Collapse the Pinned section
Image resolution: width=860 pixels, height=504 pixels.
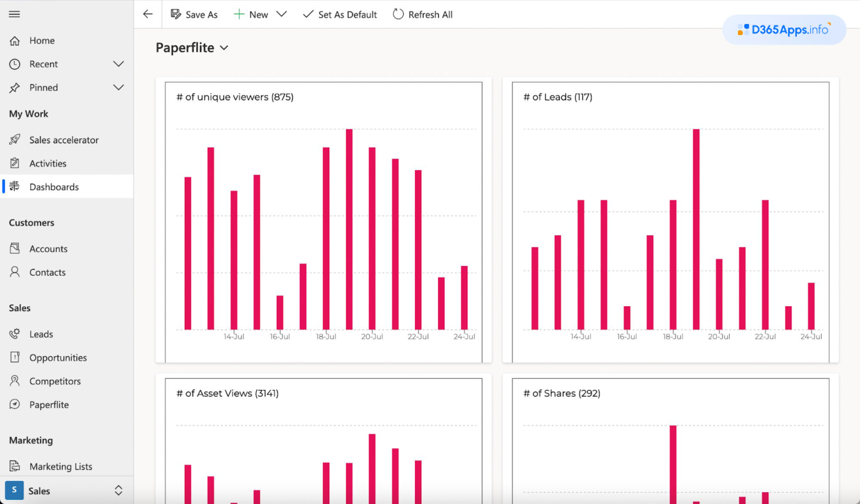click(x=119, y=87)
